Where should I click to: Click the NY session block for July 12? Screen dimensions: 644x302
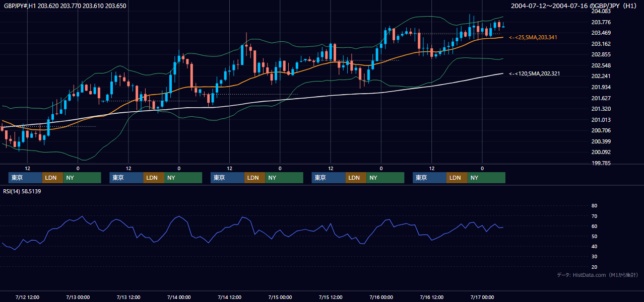[82, 178]
